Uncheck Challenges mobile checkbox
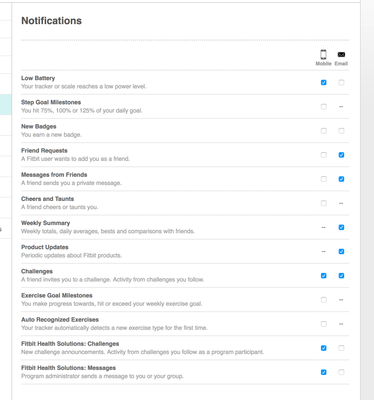This screenshot has width=374, height=400. tap(323, 276)
